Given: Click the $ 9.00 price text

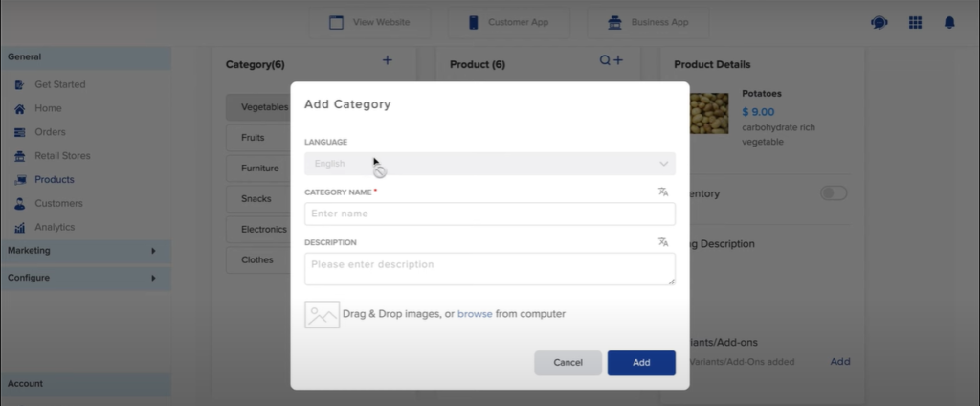Looking at the screenshot, I should 758,112.
